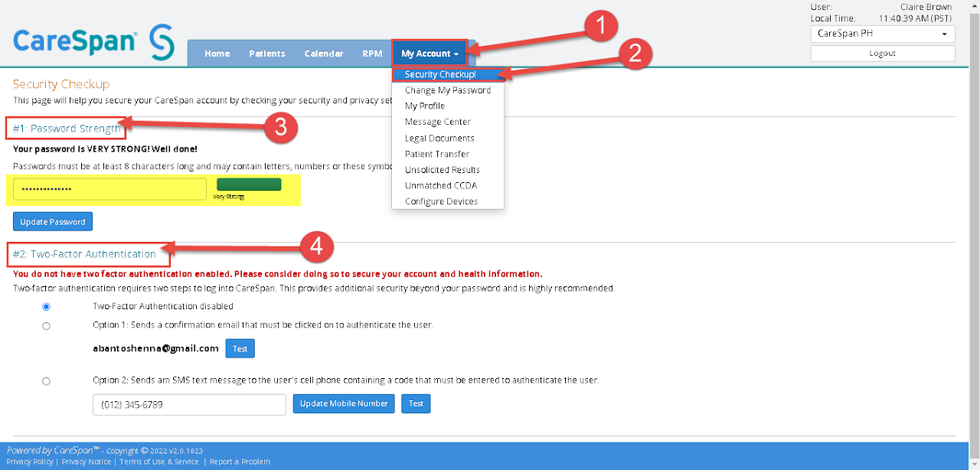
Task: Go to the Patients tab
Action: [267, 54]
